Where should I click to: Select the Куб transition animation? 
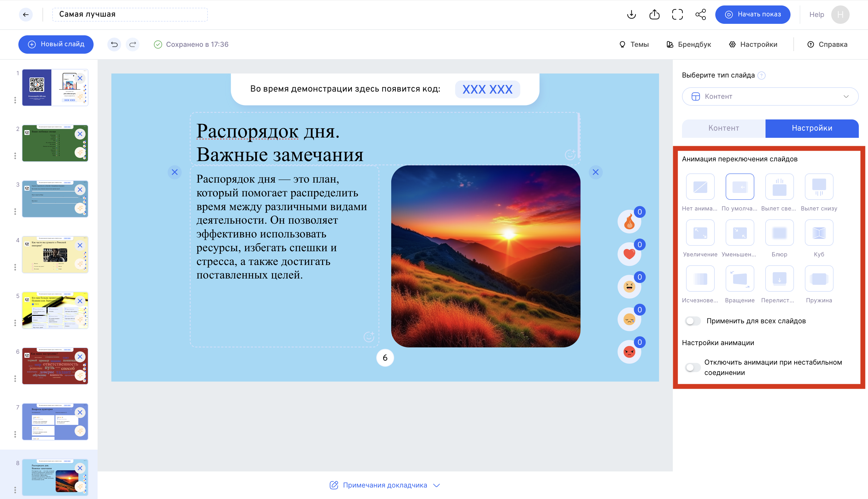point(819,233)
